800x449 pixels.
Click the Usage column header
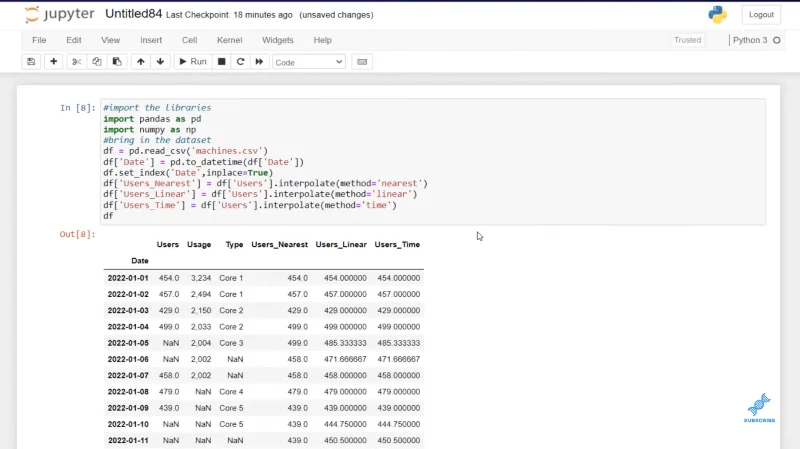tap(199, 244)
